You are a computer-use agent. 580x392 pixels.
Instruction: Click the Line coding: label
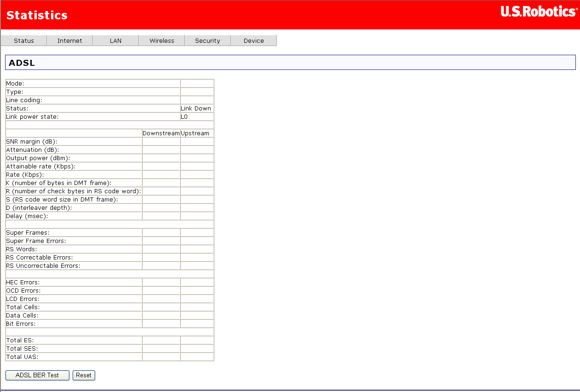24,100
